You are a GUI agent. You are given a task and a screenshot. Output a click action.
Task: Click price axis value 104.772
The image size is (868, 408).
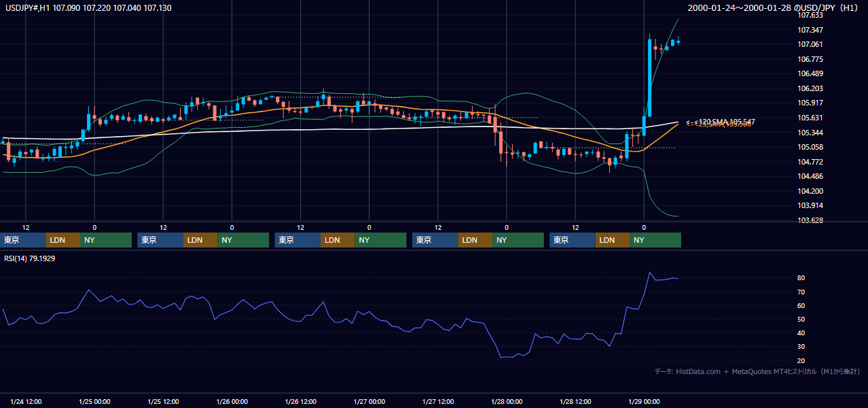point(811,162)
